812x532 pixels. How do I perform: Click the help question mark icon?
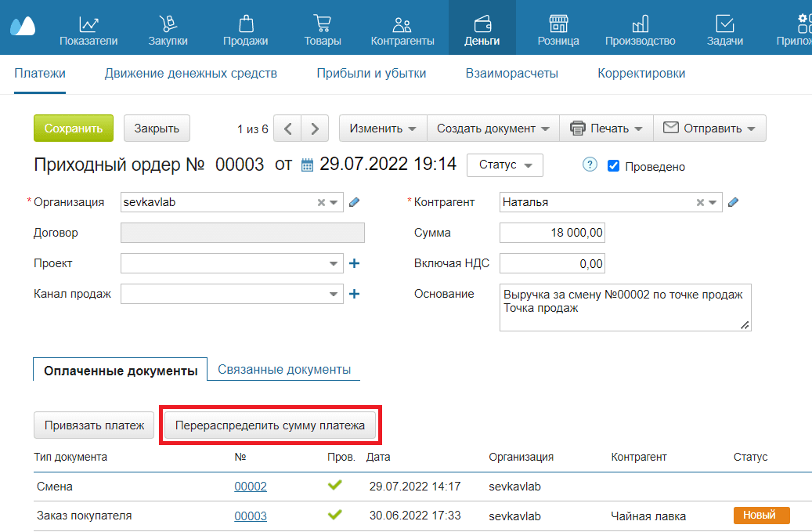[590, 165]
